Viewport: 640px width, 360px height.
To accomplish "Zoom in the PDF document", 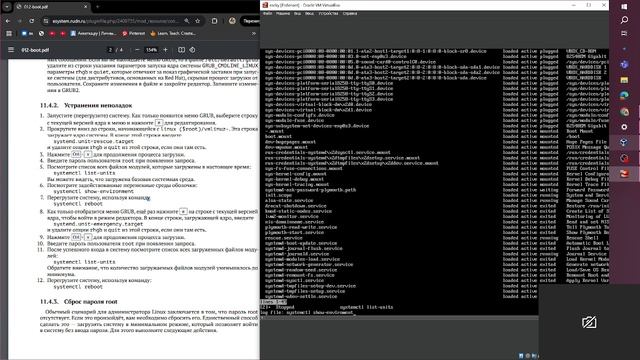I will click(x=165, y=50).
